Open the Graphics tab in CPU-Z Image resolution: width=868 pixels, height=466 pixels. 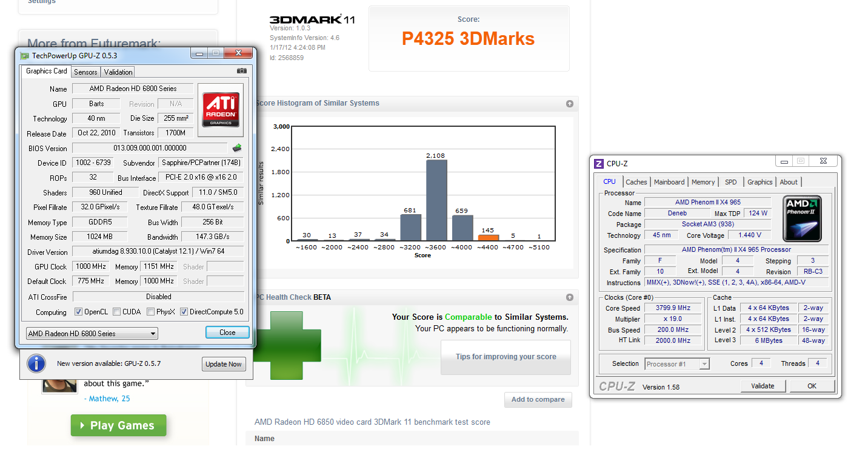760,182
